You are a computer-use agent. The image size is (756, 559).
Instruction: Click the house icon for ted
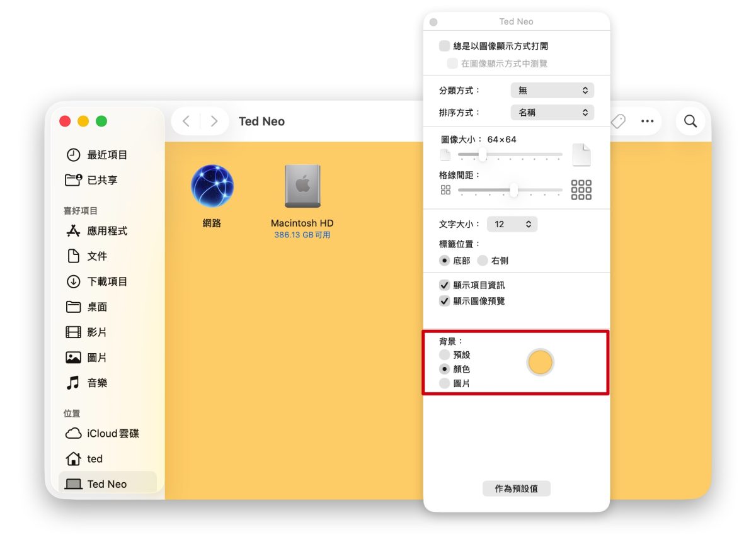pyautogui.click(x=74, y=458)
